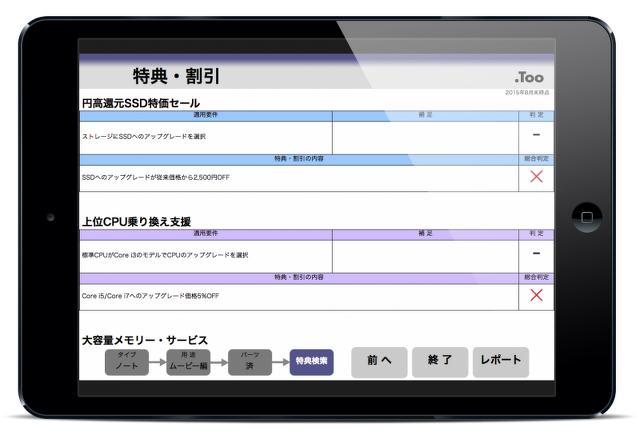Viewport: 640px width, 435px height.
Task: Select the 用途 ムービー編 step
Action: point(188,361)
